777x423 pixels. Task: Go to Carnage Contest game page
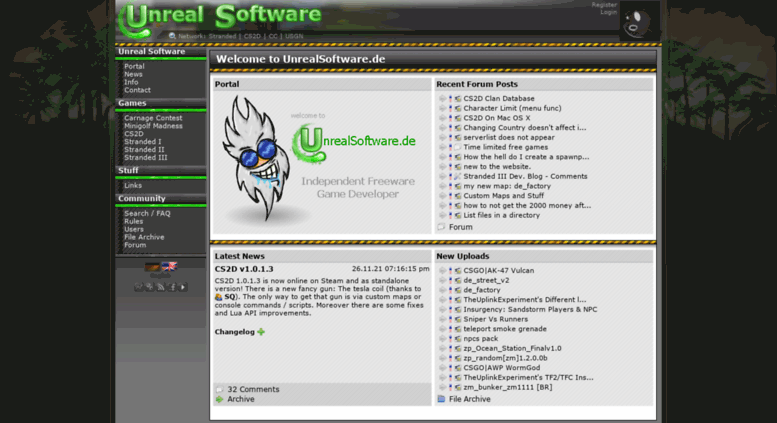pos(153,118)
